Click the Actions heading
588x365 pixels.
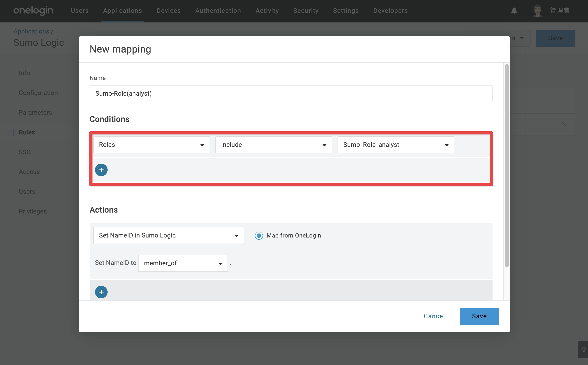[x=104, y=210]
